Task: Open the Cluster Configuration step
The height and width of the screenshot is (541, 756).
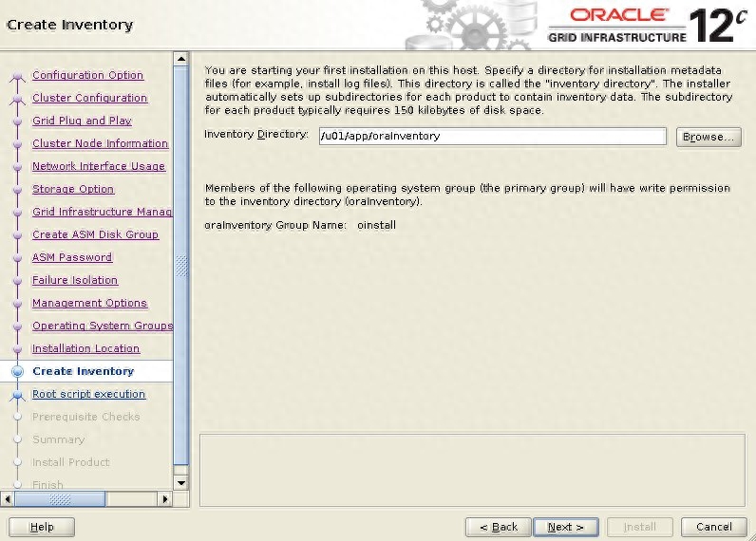Action: [x=89, y=98]
